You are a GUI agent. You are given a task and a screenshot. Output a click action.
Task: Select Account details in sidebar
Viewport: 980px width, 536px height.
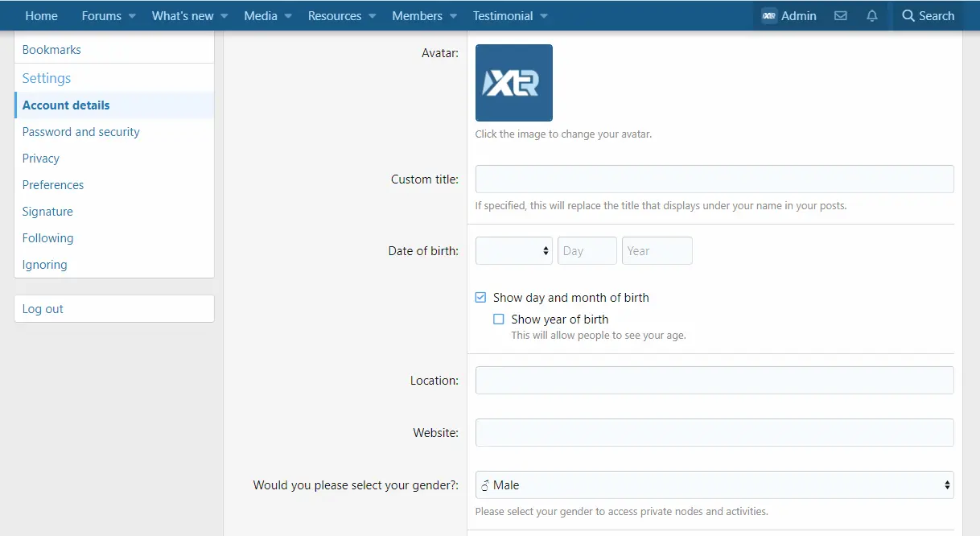coord(114,105)
